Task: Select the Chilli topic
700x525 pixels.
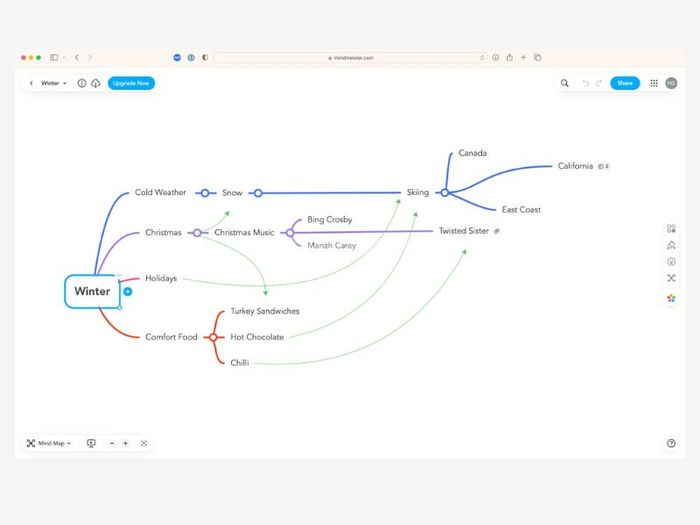Action: (x=240, y=363)
